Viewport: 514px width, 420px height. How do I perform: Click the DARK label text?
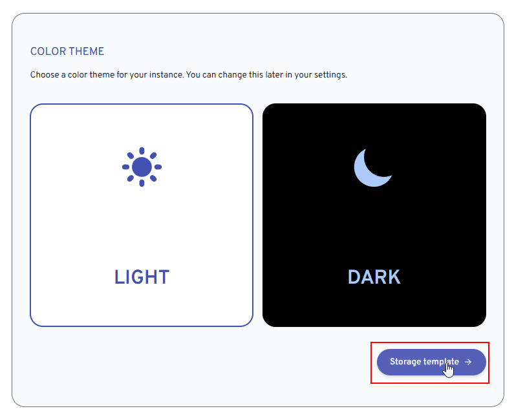coord(374,277)
